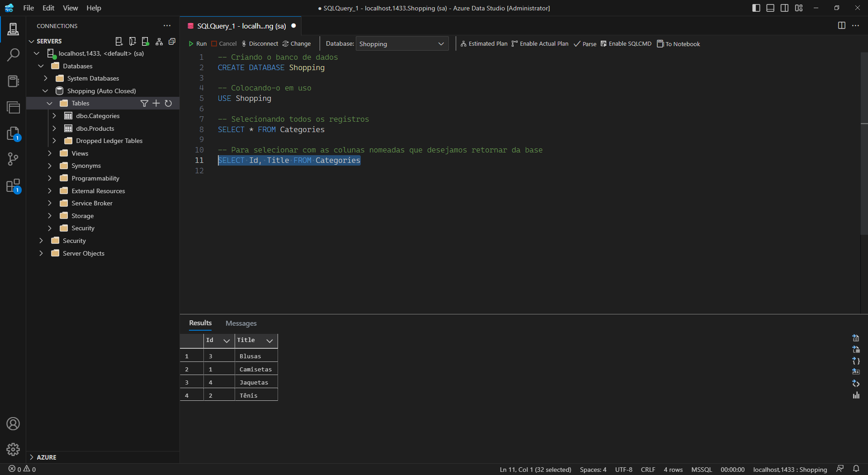Open the View menu

[70, 8]
